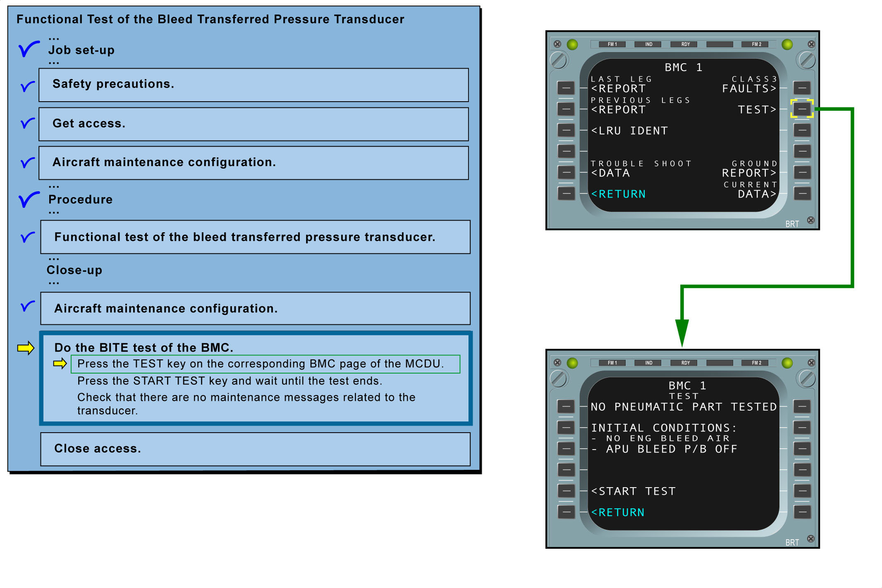This screenshot has width=882, height=588.
Task: Click Press the START TEST key instruction
Action: click(x=229, y=381)
